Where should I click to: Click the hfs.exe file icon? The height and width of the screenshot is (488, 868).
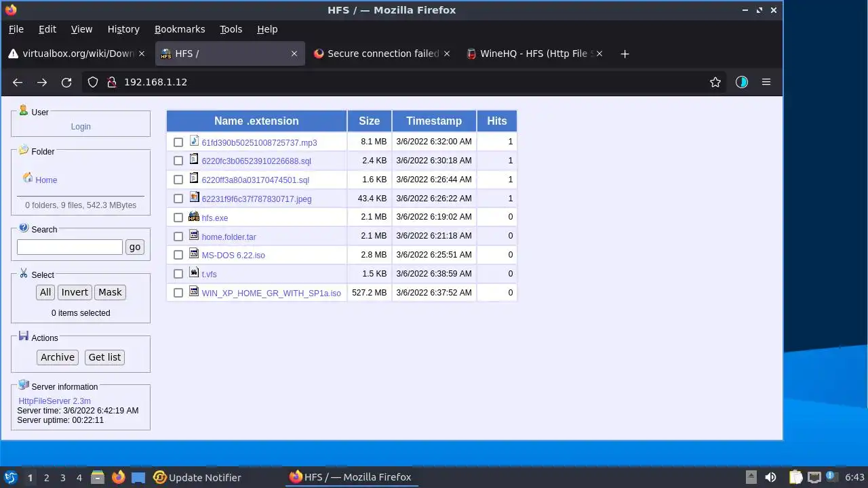click(x=194, y=217)
